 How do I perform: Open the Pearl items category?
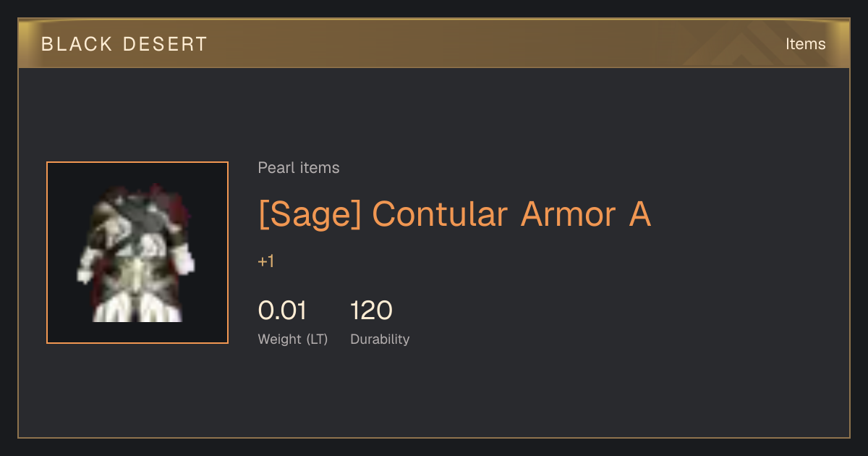pyautogui.click(x=299, y=168)
